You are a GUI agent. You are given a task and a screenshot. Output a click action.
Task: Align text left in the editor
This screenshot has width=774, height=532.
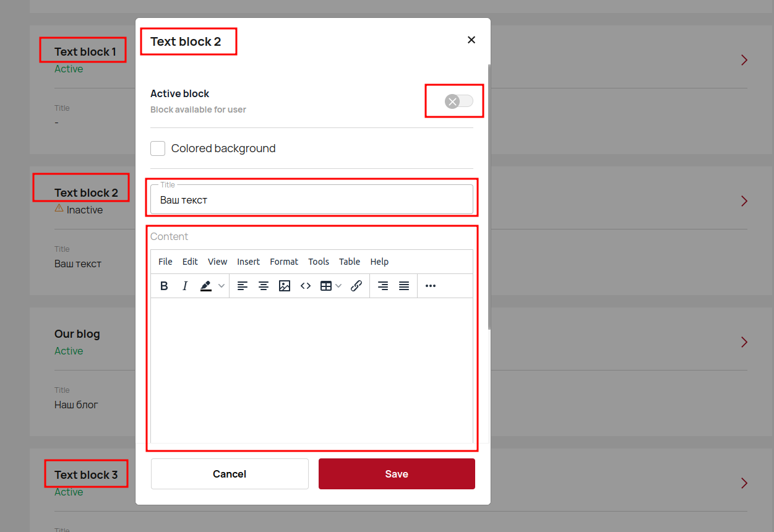tap(243, 286)
